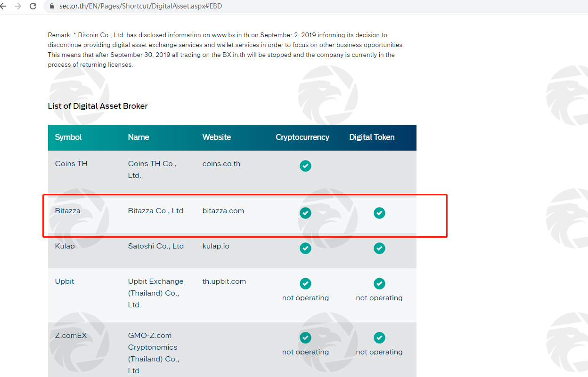This screenshot has height=377, width=588.
Task: Click the Name column header
Action: [x=139, y=137]
